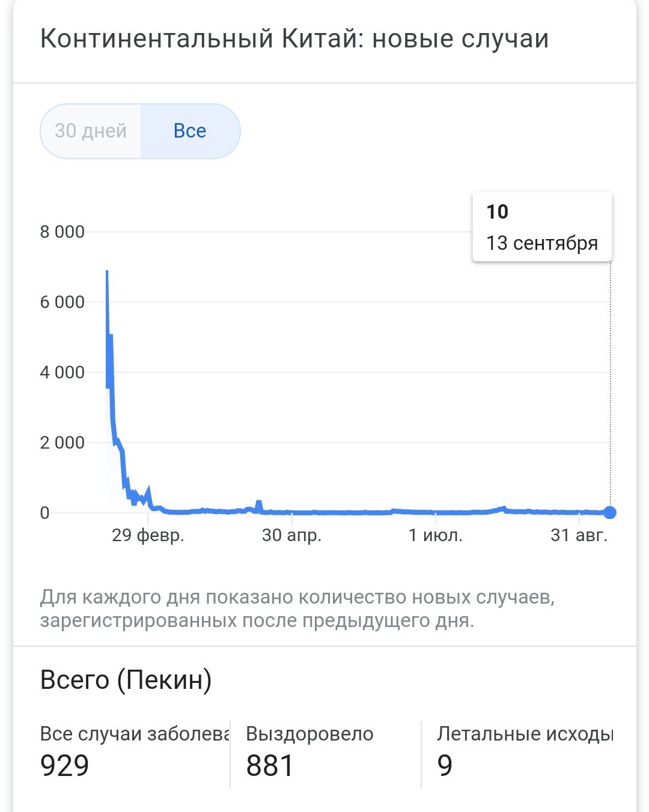Switch chart to the 30 дней range
The height and width of the screenshot is (812, 649).
click(x=91, y=131)
